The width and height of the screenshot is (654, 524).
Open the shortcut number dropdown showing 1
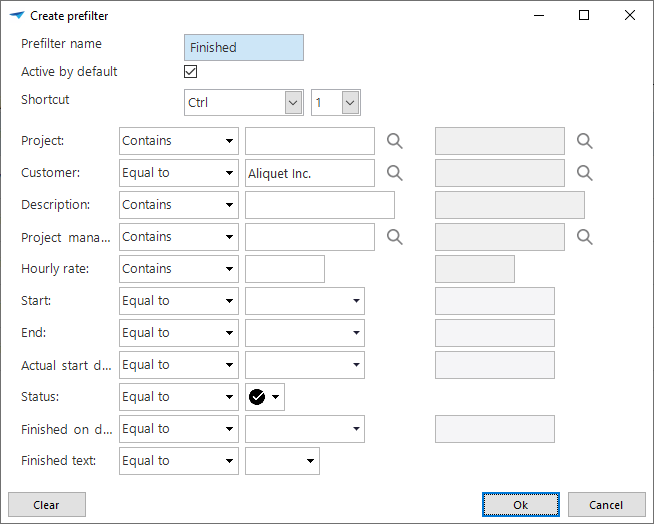point(349,102)
